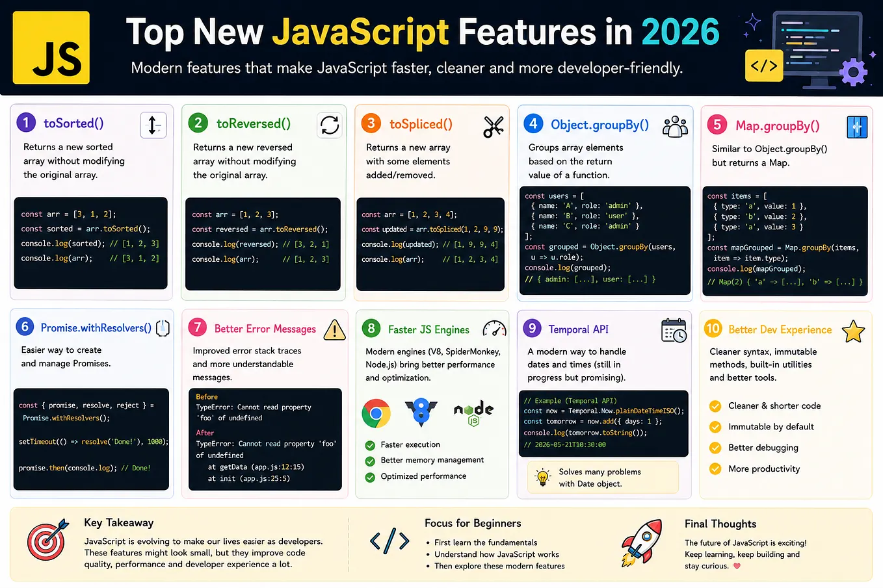Viewport: 883px width, 588px height.
Task: Click the star icon beside Better Dev Experience
Action: (853, 331)
